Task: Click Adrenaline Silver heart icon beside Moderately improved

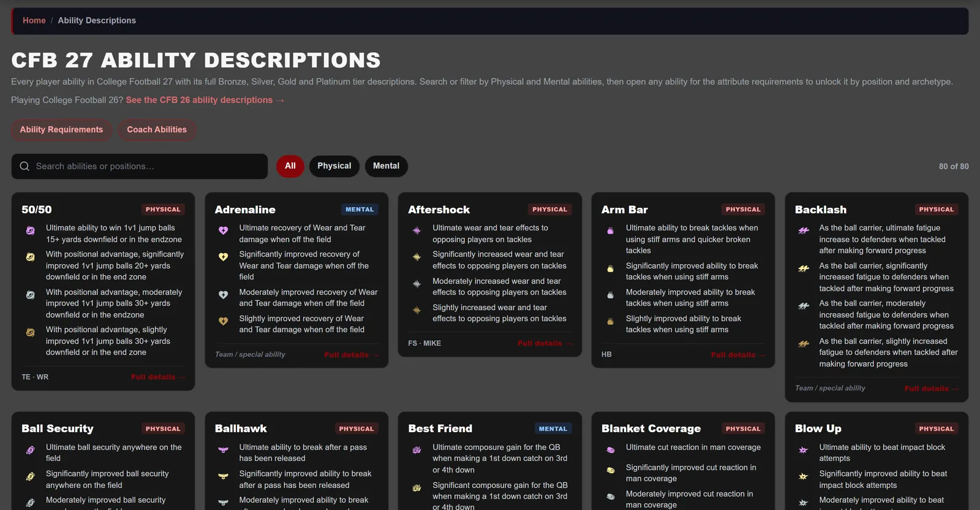Action: tap(224, 295)
